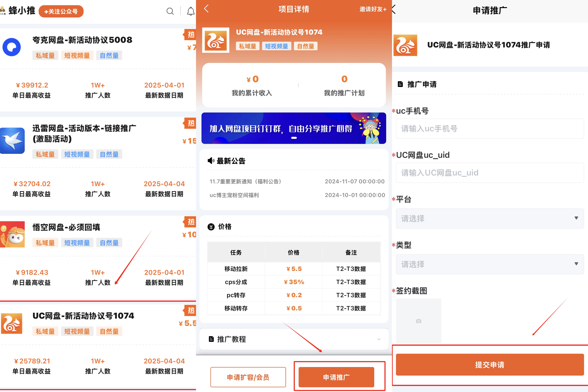Open the 平台 dropdown
This screenshot has height=392, width=588.
490,218
